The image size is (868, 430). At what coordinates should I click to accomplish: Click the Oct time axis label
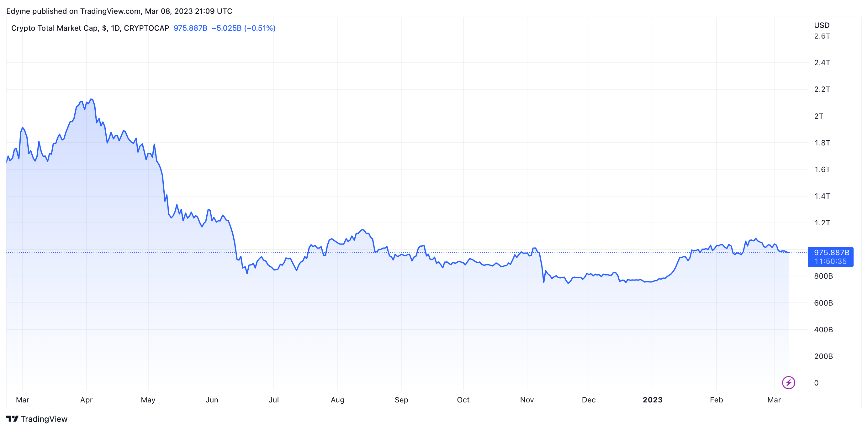pyautogui.click(x=463, y=400)
